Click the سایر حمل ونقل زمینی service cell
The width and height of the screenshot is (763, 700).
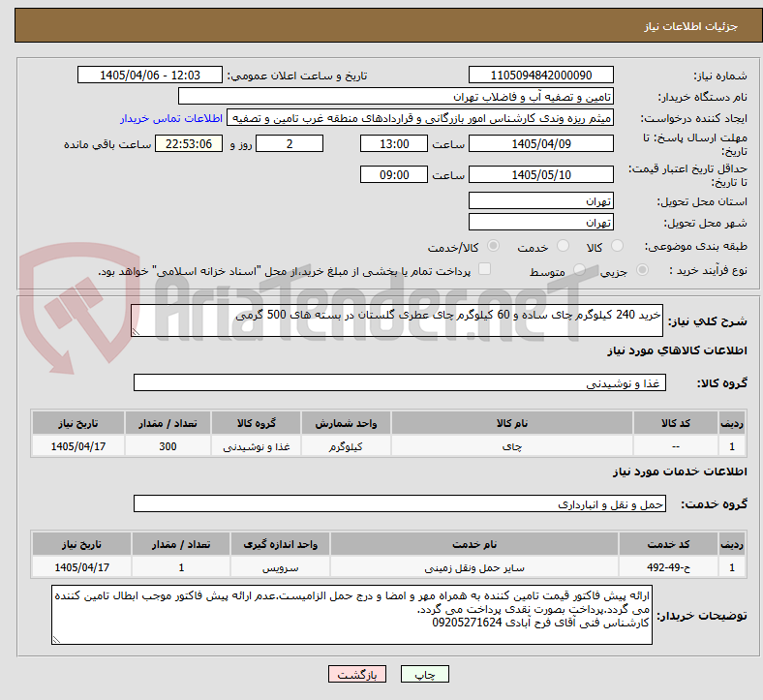click(474, 566)
